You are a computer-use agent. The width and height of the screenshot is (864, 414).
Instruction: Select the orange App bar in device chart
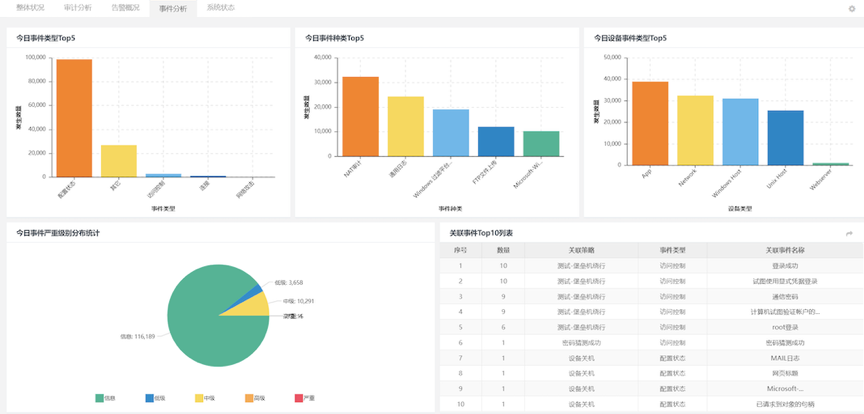point(650,123)
